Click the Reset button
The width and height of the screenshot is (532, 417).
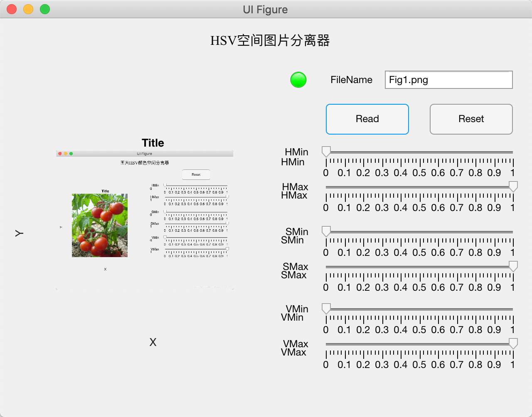click(471, 119)
